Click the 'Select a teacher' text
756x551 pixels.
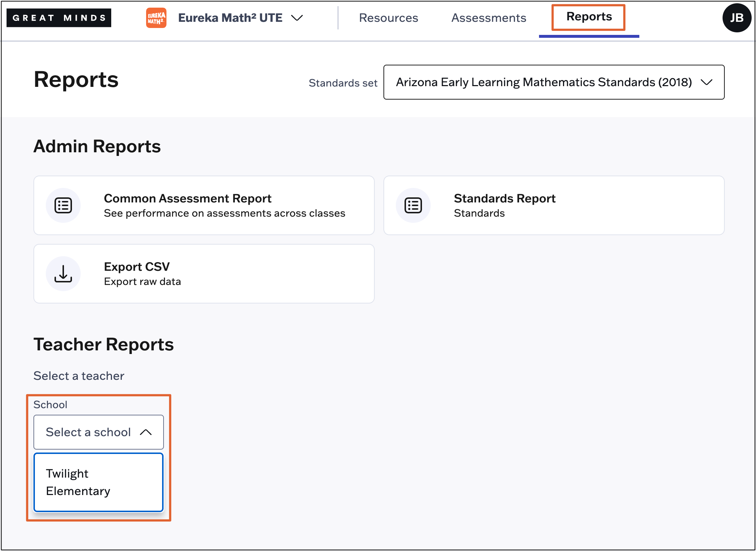click(x=79, y=376)
